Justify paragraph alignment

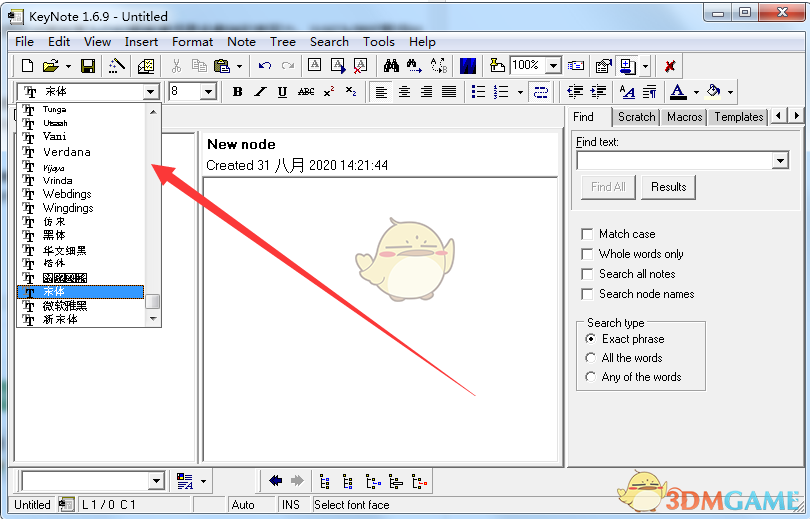point(449,92)
